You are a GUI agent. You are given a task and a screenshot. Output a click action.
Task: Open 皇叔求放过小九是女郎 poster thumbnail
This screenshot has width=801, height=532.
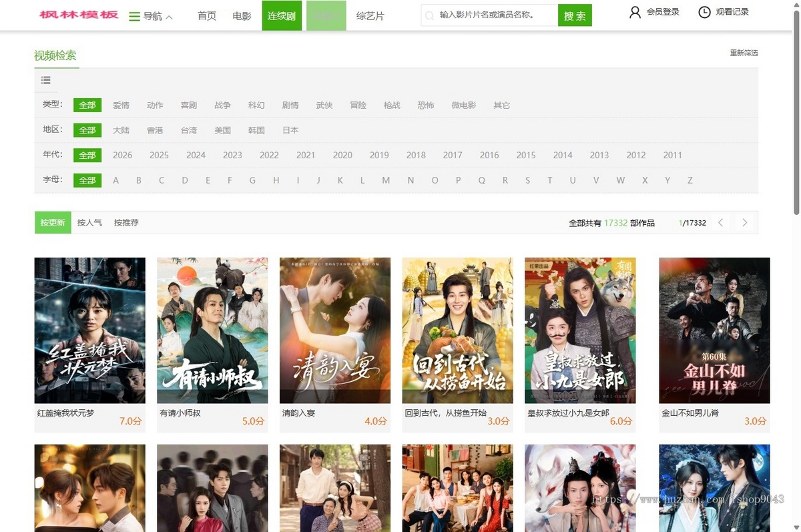580,330
